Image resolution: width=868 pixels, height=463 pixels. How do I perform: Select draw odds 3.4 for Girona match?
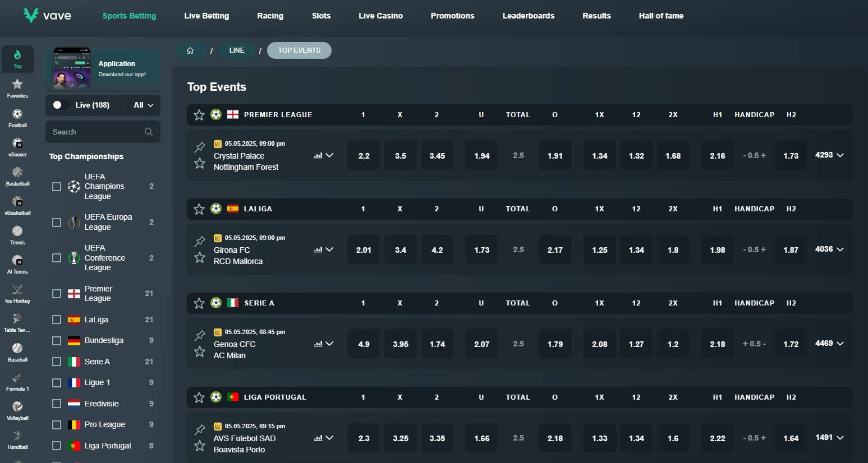pos(401,250)
